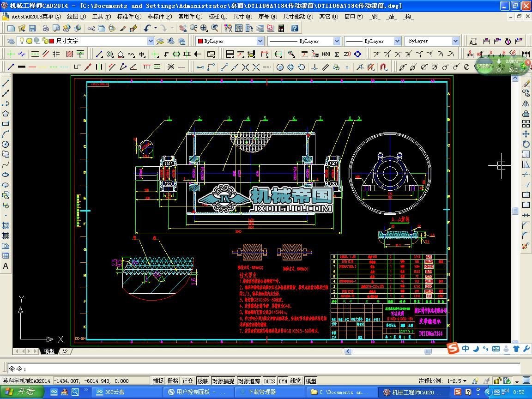Click the Array tool in right toolbar
The width and height of the screenshot is (532, 399).
[x=526, y=124]
